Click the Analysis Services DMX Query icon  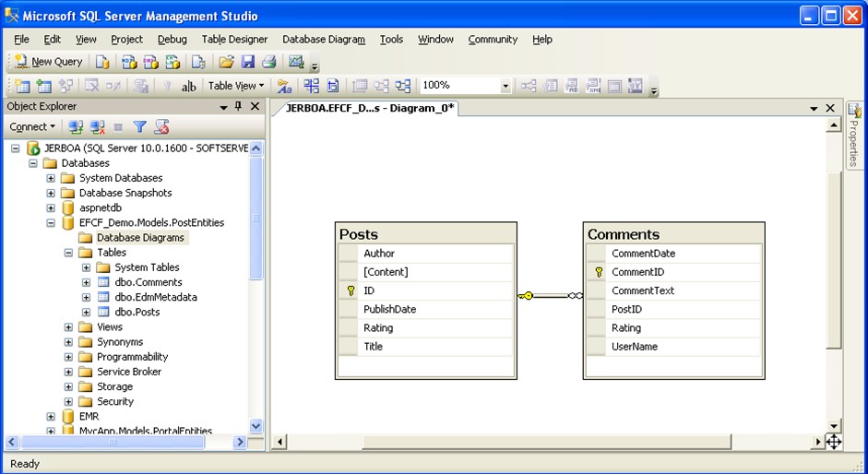coord(150,62)
